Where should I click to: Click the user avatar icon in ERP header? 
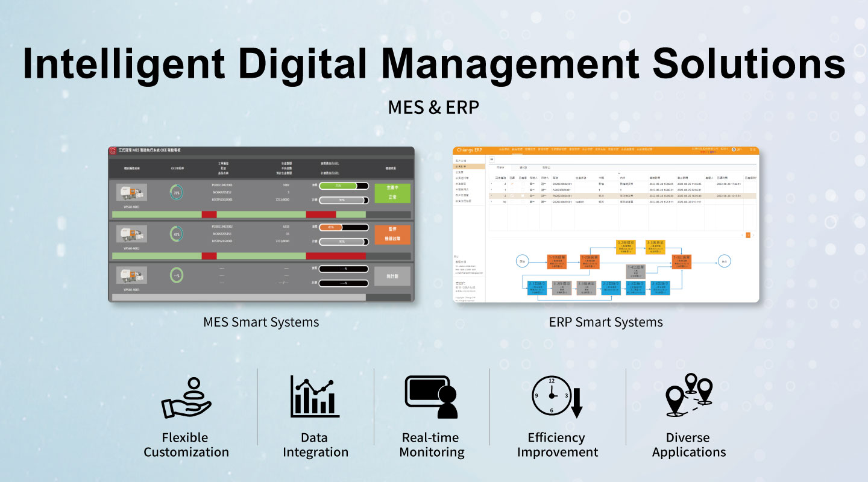coord(734,149)
